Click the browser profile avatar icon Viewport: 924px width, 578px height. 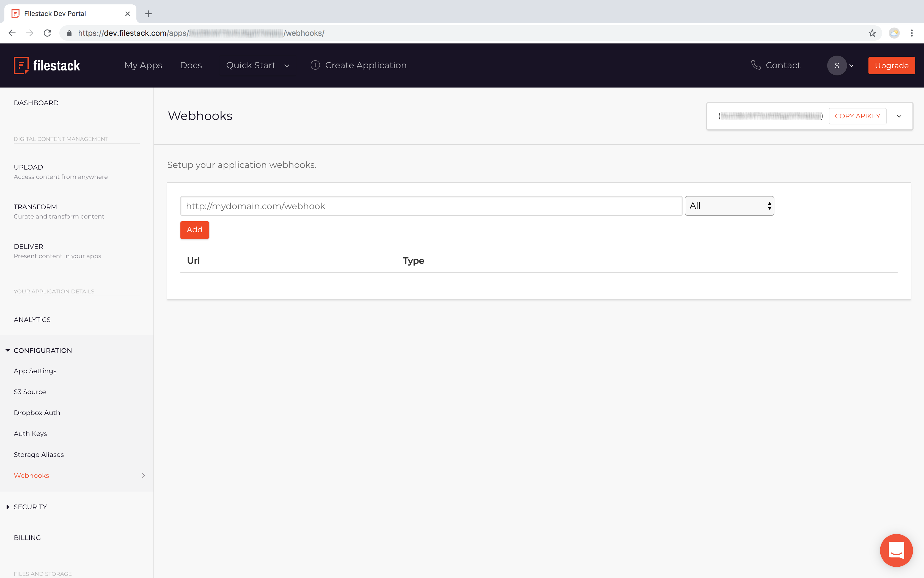pyautogui.click(x=894, y=33)
